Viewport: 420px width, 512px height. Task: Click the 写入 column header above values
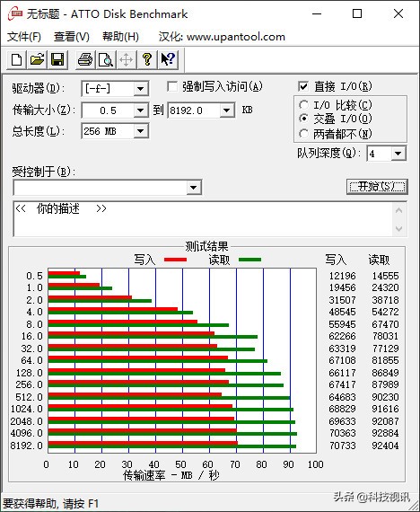click(x=336, y=260)
